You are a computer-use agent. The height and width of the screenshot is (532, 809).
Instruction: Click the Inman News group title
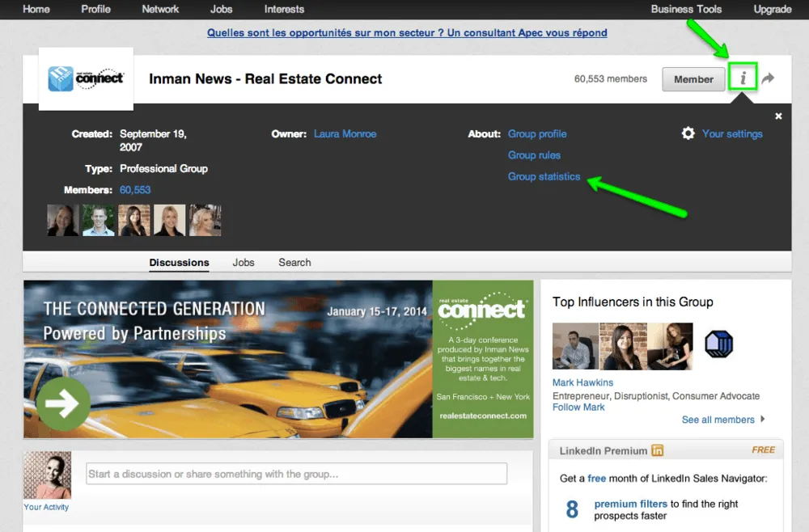click(x=265, y=79)
